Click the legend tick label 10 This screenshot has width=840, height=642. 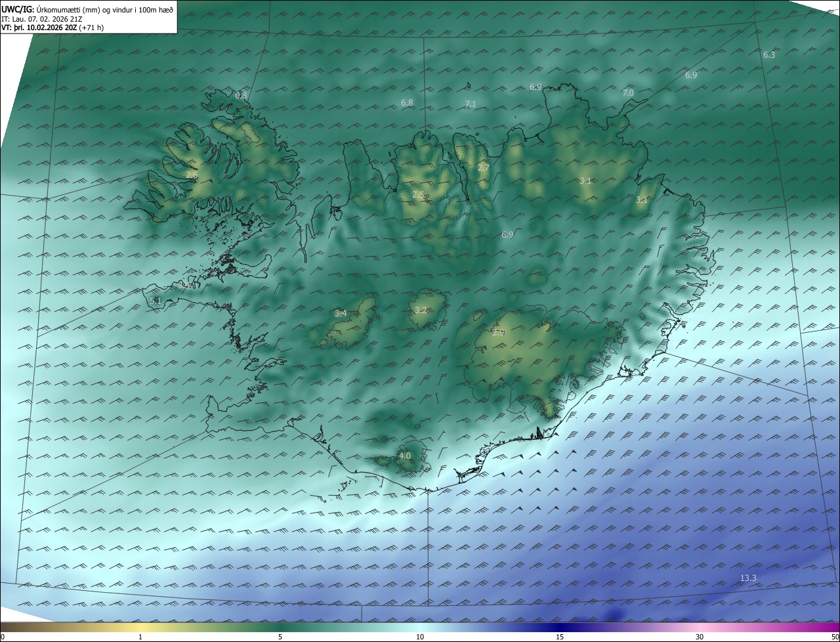click(420, 637)
